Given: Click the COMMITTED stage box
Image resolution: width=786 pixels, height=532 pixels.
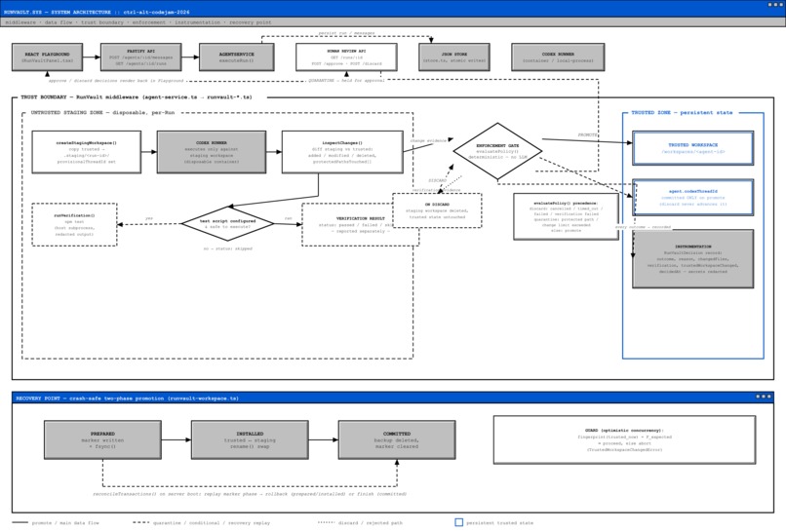Looking at the screenshot, I should (397, 439).
